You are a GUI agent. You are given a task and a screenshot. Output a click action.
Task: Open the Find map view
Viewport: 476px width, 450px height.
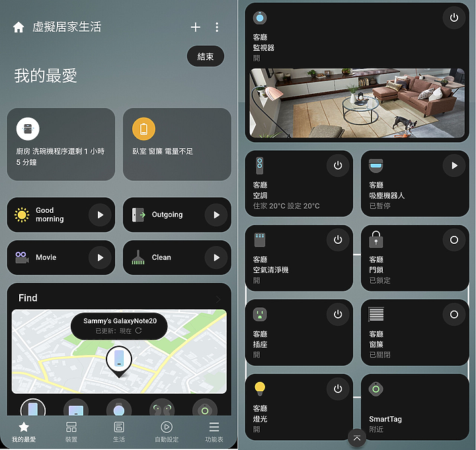coord(119,352)
